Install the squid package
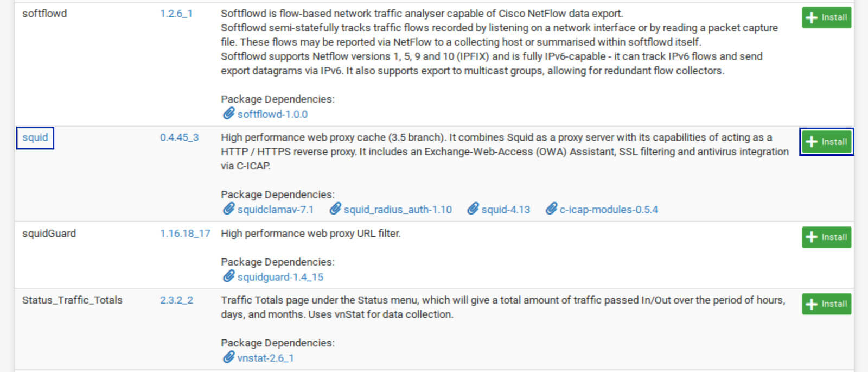The height and width of the screenshot is (372, 868). [x=826, y=142]
